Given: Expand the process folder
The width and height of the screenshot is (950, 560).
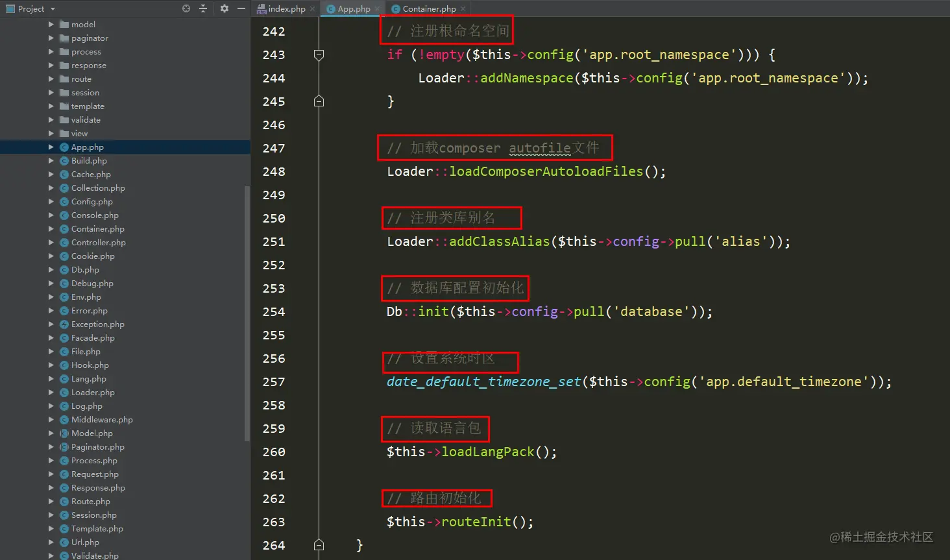Looking at the screenshot, I should [x=51, y=51].
